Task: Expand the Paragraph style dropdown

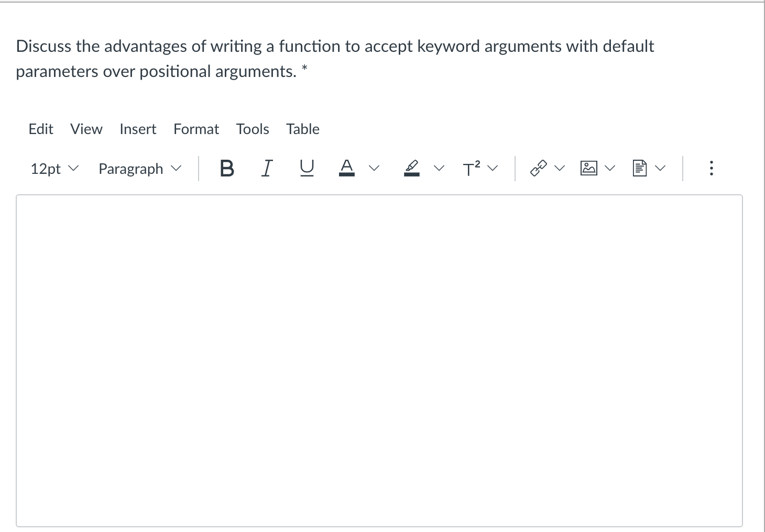Action: coord(139,169)
